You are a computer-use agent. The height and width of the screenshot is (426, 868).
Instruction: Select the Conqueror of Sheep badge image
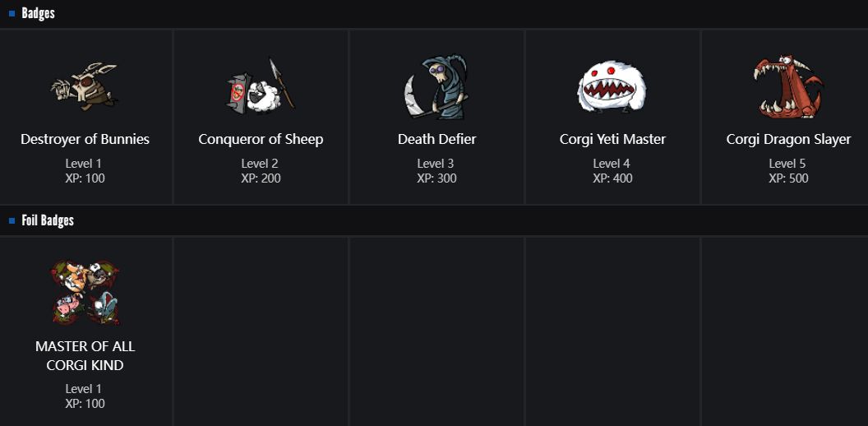(261, 86)
